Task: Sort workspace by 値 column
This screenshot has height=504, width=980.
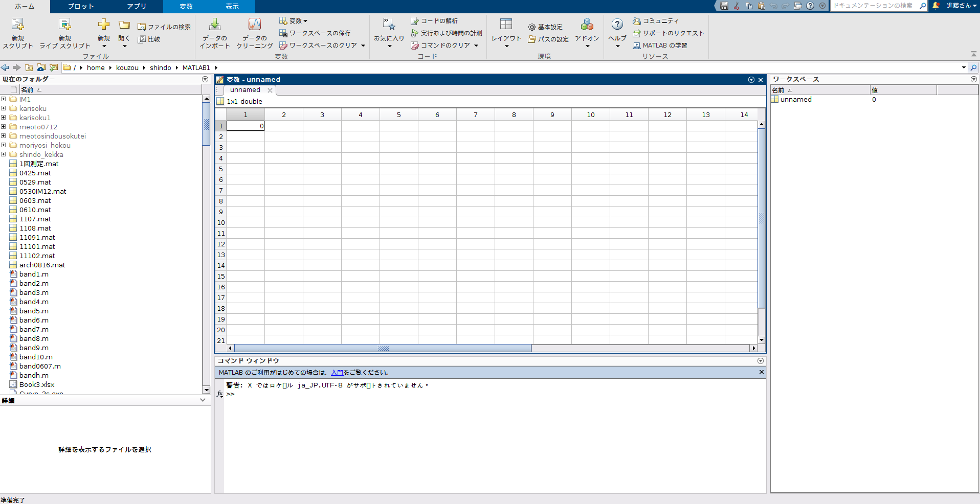Action: (x=903, y=90)
